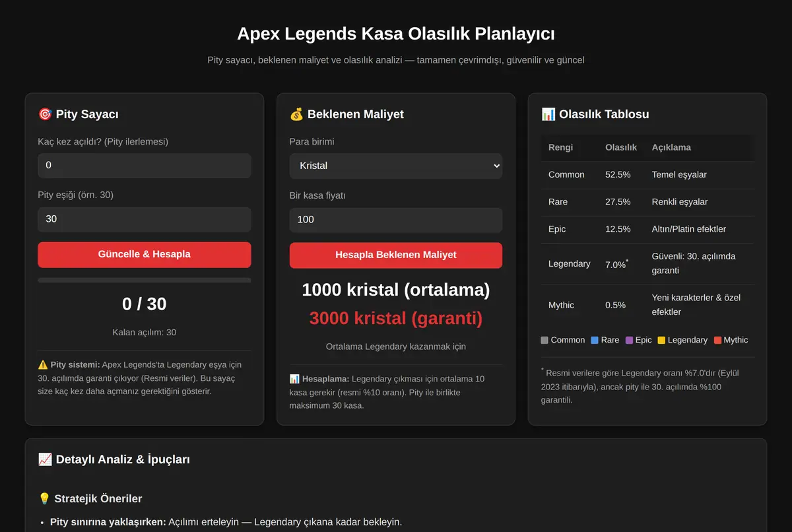Click the chart emoji before Hesaplama note

pos(294,379)
